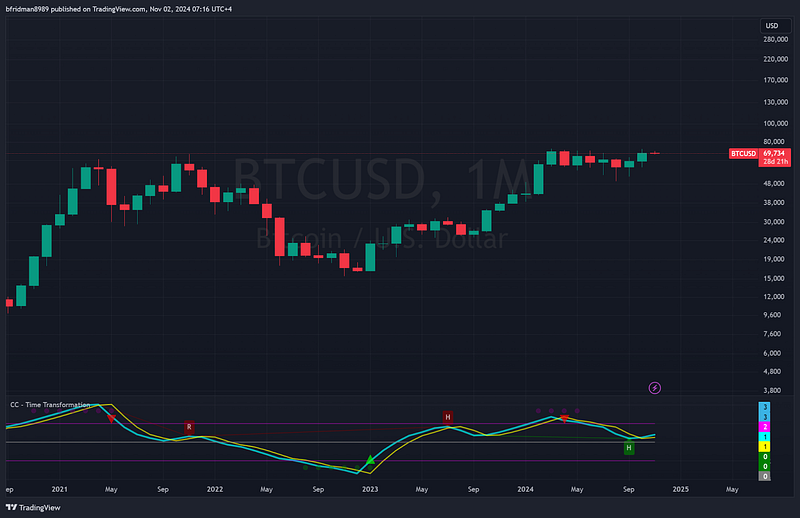Click the 30,000 price axis label
The image size is (800, 518).
pyautogui.click(x=776, y=222)
